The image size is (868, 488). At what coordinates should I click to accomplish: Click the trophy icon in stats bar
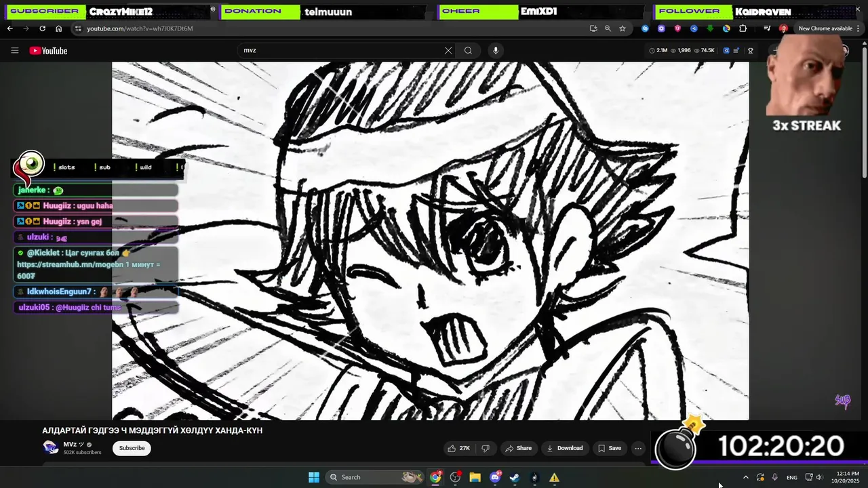[751, 50]
